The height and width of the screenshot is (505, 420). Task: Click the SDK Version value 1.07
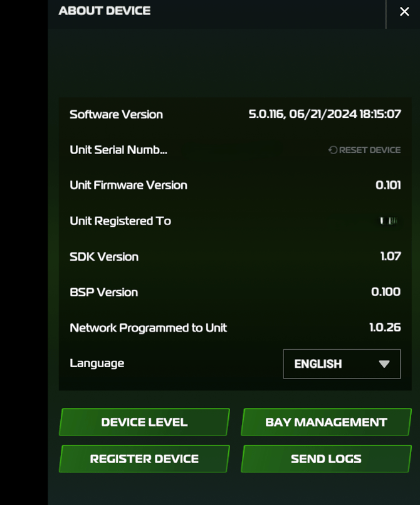click(391, 256)
